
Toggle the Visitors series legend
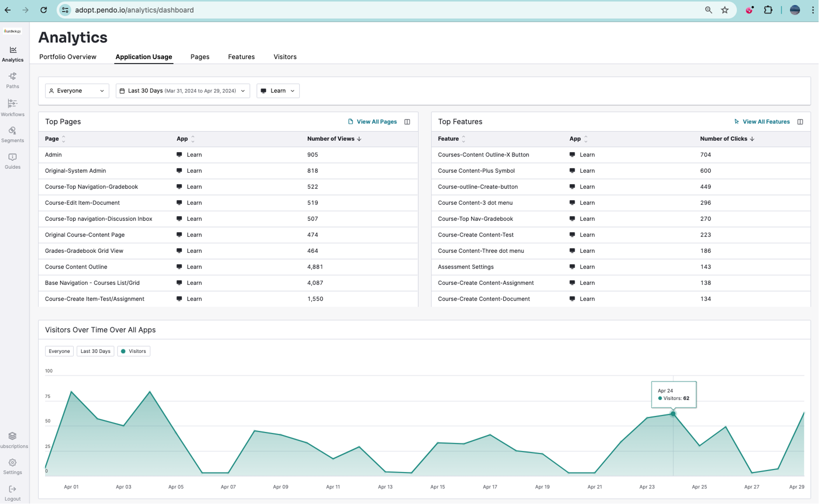coord(134,351)
